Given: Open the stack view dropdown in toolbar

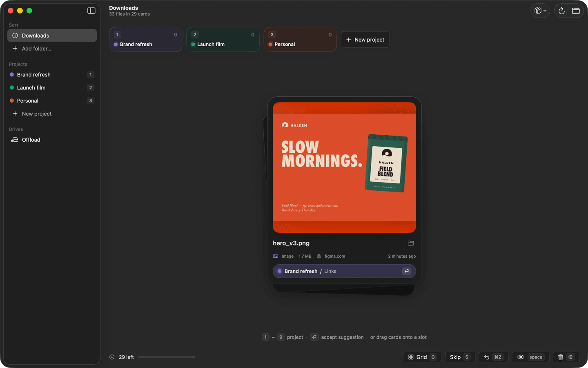Looking at the screenshot, I should click(x=540, y=11).
